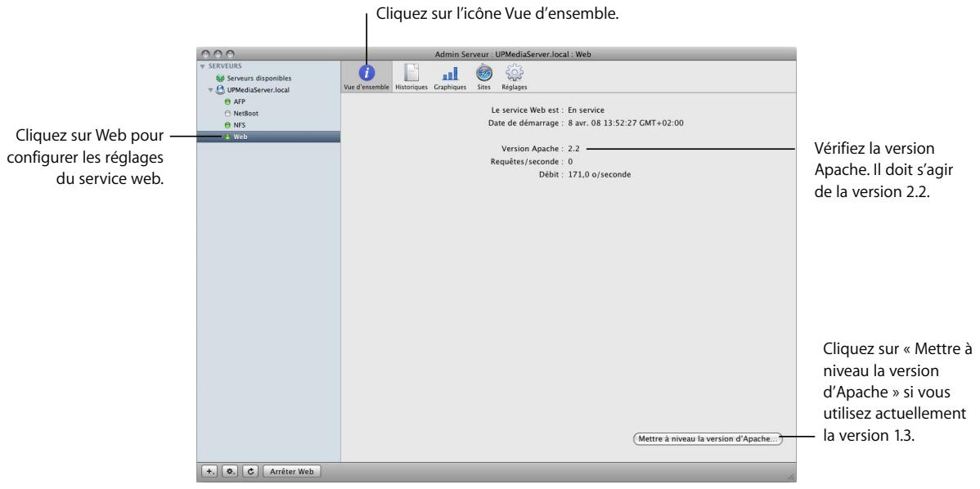Collapse the UPMediaServer.local disclosure triangle
Image resolution: width=980 pixels, height=489 pixels.
(211, 90)
